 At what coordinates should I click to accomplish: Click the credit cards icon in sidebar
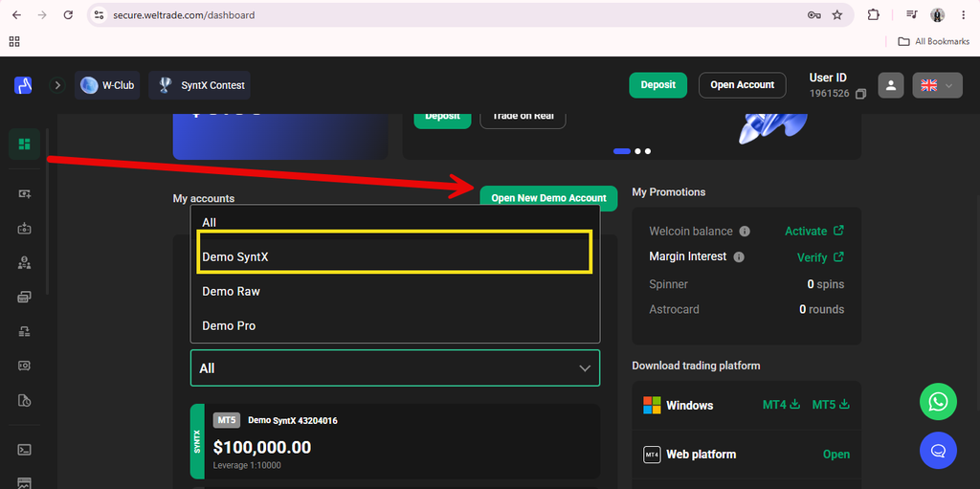(24, 297)
